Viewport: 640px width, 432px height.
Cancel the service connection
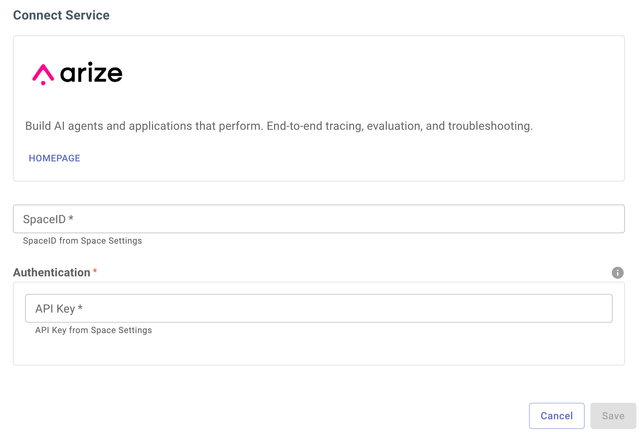[x=556, y=416]
